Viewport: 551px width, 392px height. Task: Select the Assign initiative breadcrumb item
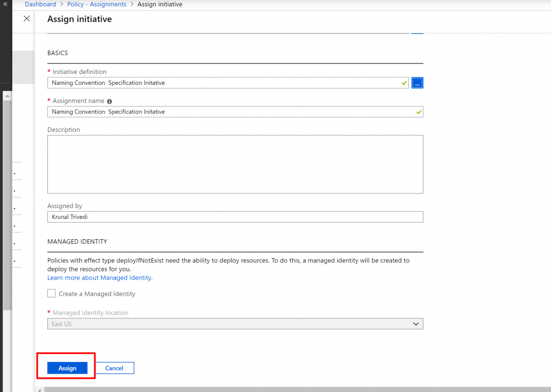pyautogui.click(x=160, y=4)
